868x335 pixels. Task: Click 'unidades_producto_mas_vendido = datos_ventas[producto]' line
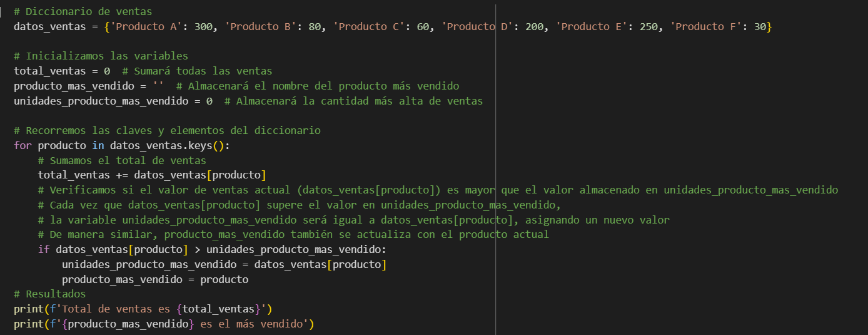coord(224,265)
